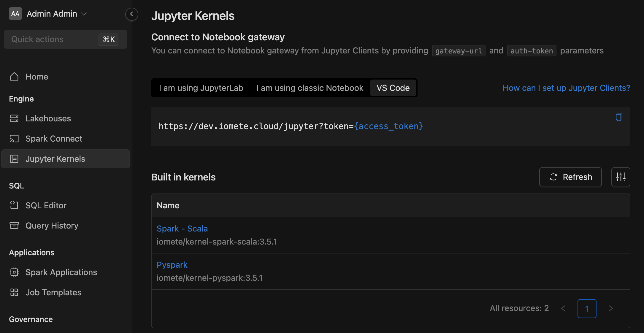Click the Quick actions search bar
This screenshot has width=644, height=333.
coord(65,39)
